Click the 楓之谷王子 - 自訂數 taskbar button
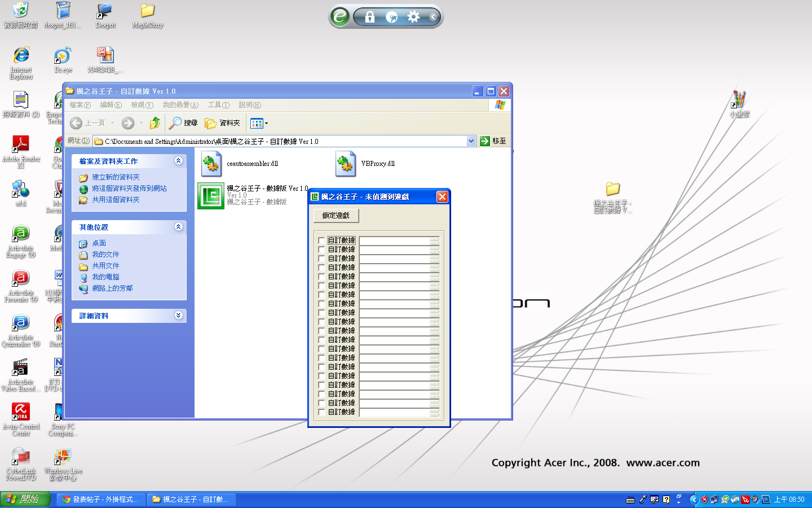 [192, 500]
